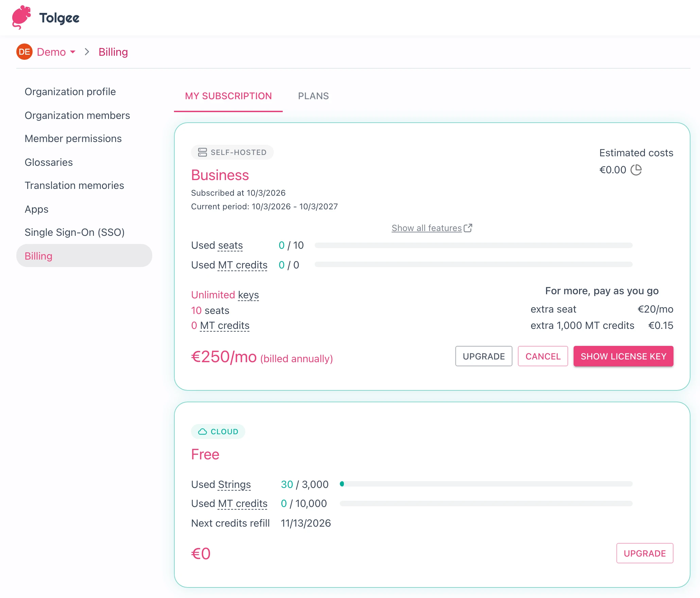Select Billing in the sidebar
The width and height of the screenshot is (700, 598).
(84, 256)
